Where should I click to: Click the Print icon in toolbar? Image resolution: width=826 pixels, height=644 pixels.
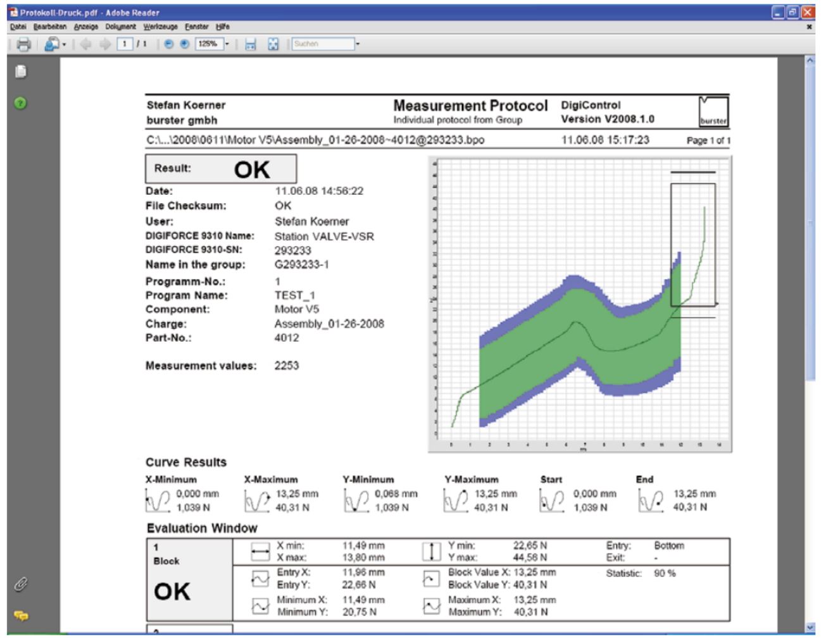click(x=23, y=44)
